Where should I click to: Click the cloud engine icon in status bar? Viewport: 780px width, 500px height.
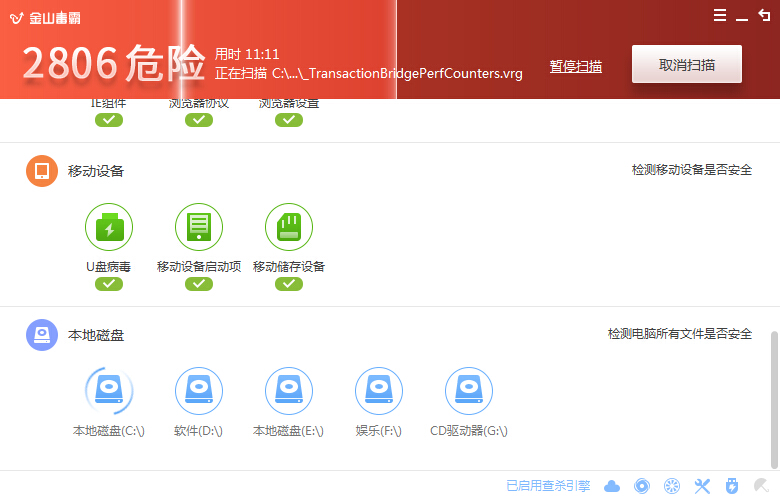pos(612,486)
